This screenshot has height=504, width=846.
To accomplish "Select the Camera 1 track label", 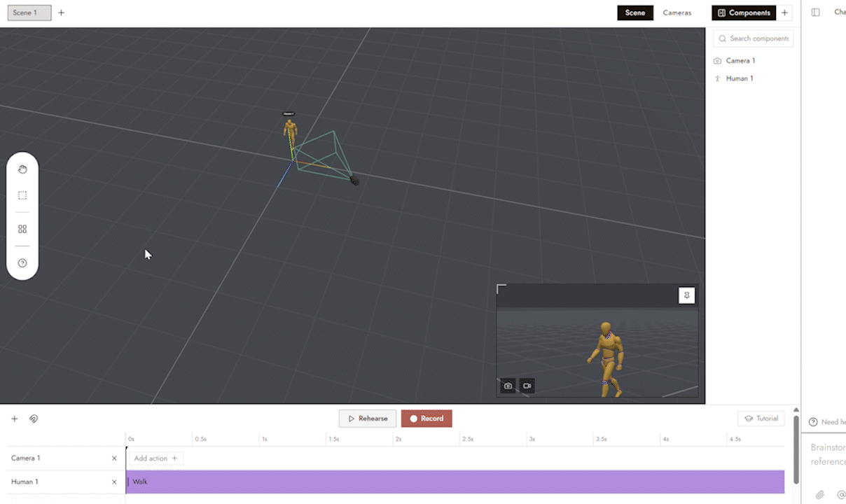I will point(25,458).
